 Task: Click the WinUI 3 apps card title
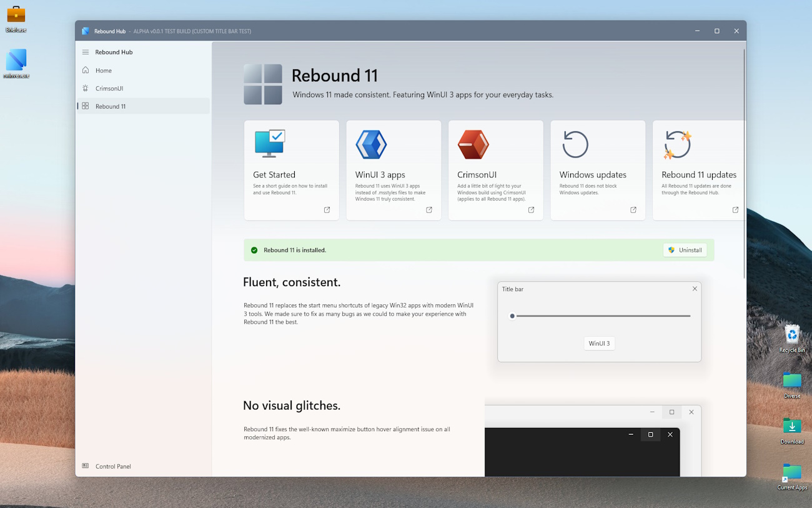click(380, 175)
